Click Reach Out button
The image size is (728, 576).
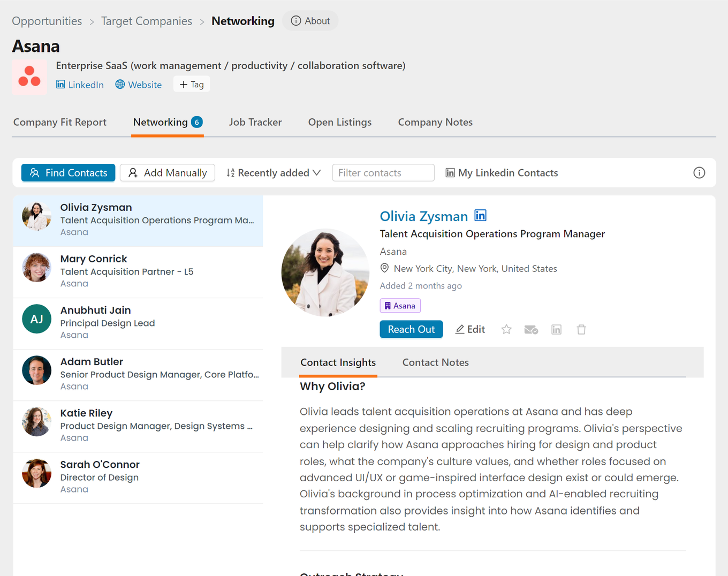(x=411, y=329)
